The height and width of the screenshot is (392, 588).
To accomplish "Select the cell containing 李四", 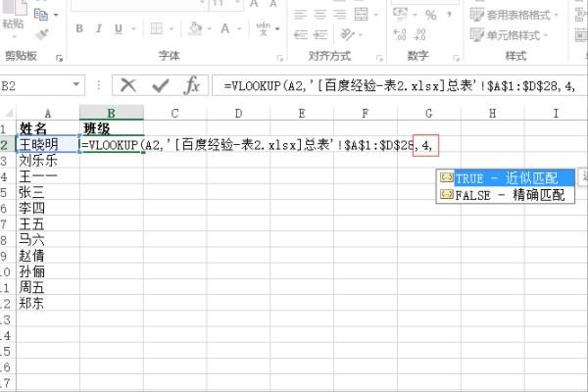I will point(48,208).
